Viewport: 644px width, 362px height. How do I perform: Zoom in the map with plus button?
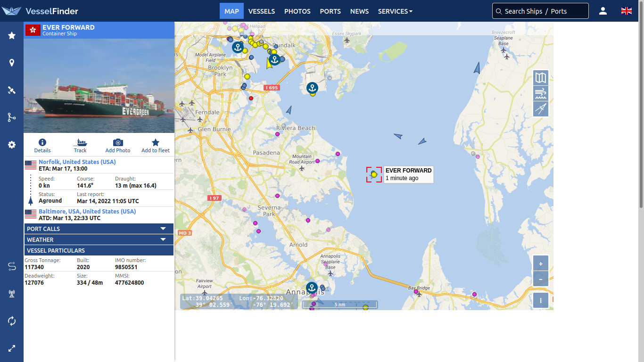click(541, 263)
